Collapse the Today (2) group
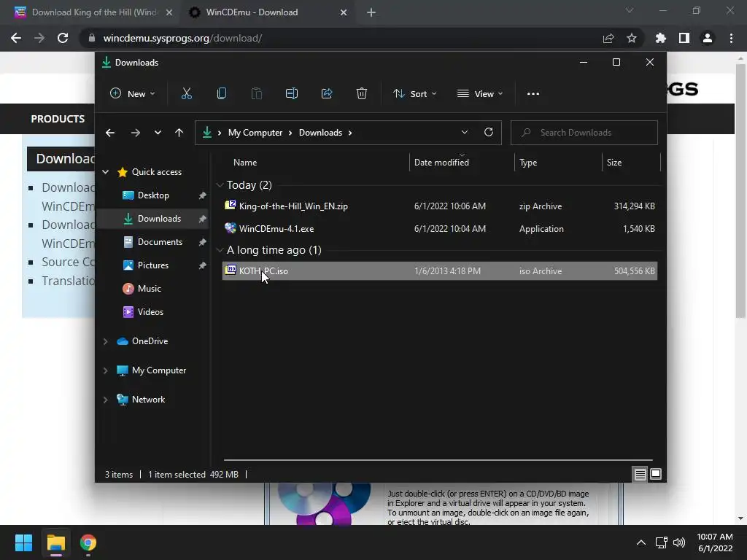The image size is (747, 560). [x=220, y=185]
